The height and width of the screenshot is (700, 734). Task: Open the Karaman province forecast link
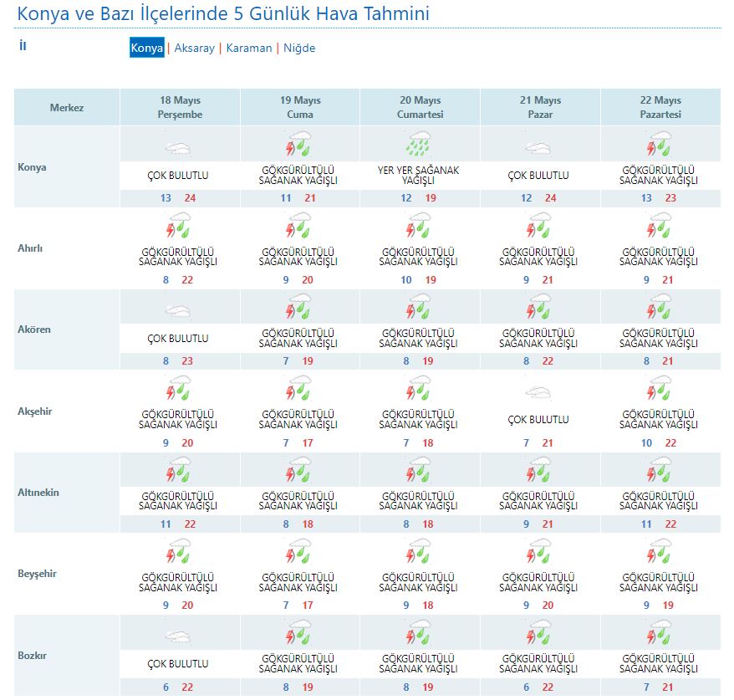[x=248, y=49]
